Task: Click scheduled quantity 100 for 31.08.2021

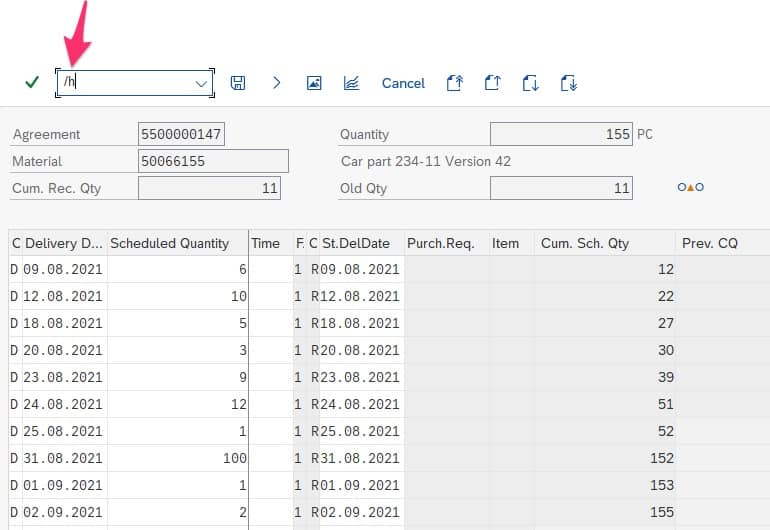Action: (177, 458)
